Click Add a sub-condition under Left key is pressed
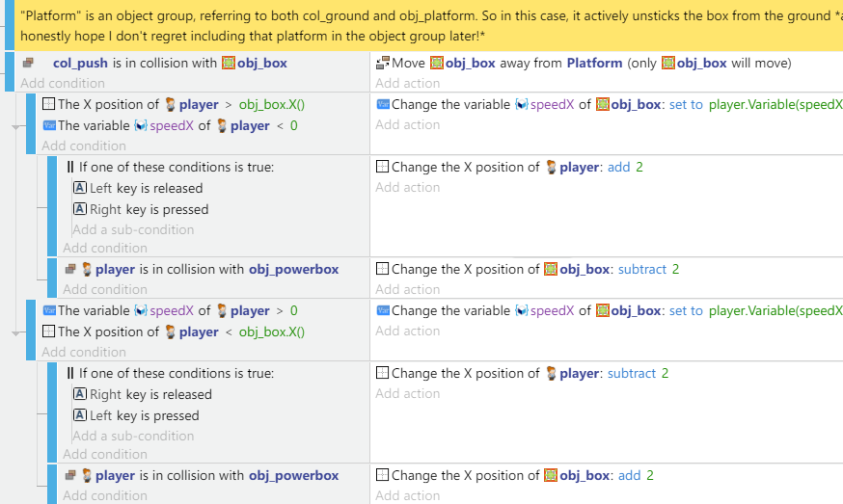843x504 pixels. click(133, 436)
